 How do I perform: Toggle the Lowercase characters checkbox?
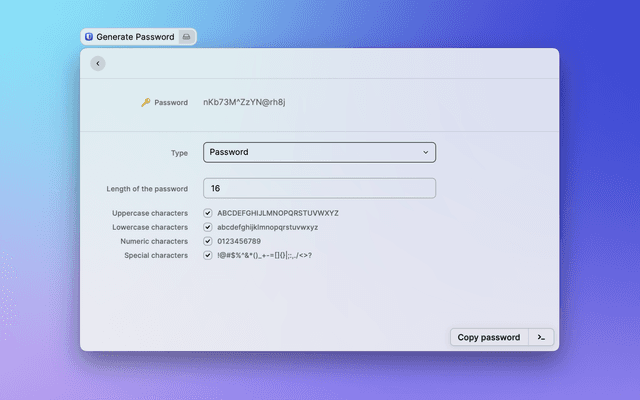208,227
